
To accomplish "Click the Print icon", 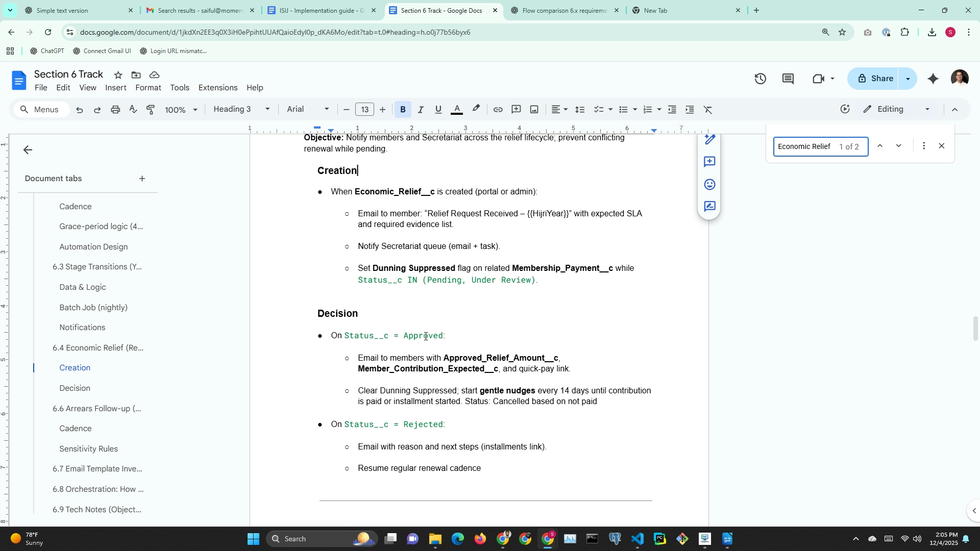I will (x=115, y=110).
